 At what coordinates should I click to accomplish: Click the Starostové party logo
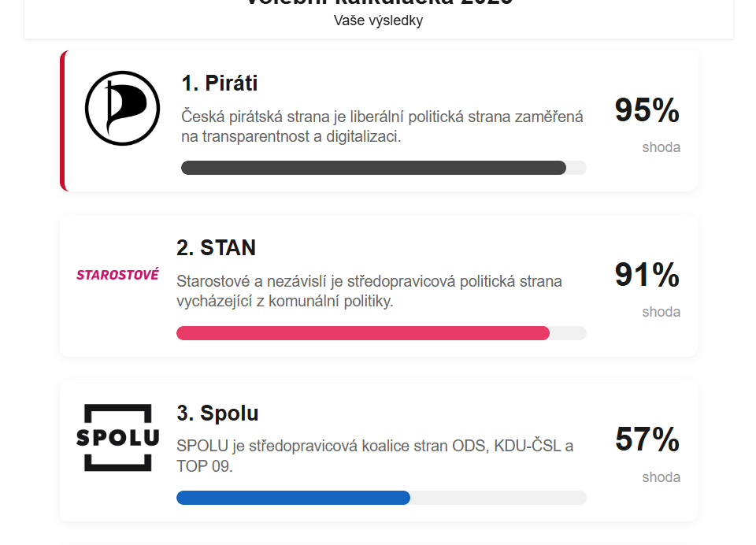coord(117,275)
